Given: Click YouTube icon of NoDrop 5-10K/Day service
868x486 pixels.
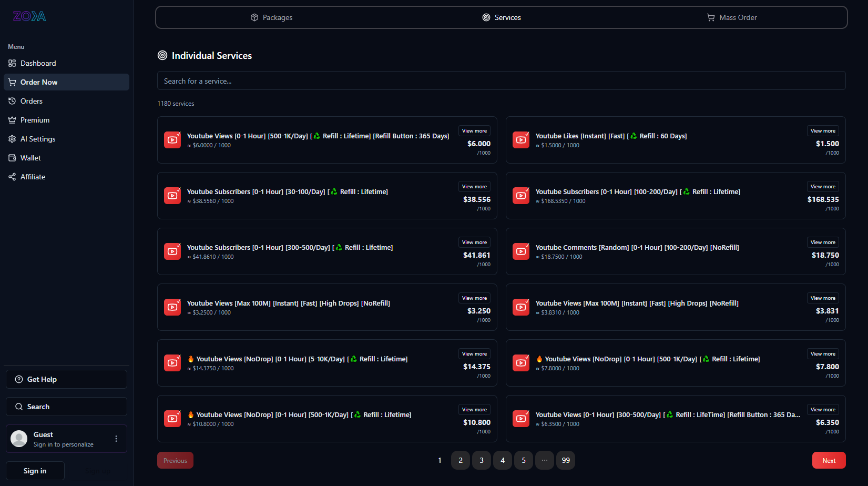Looking at the screenshot, I should [x=172, y=363].
